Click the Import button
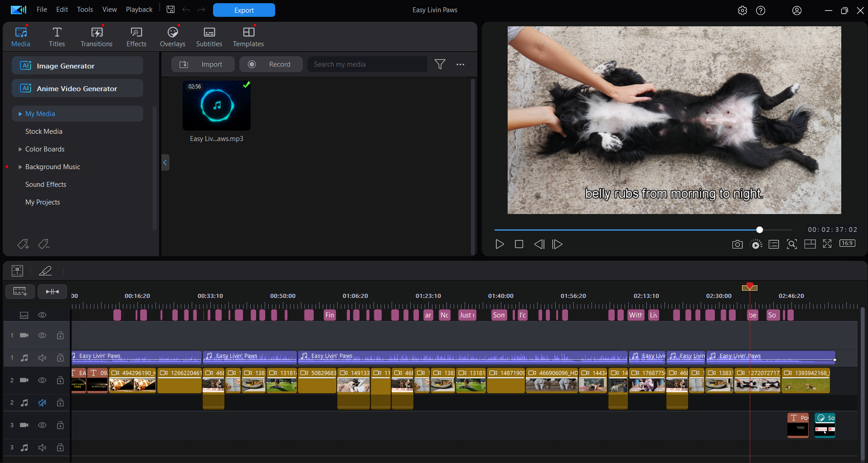The width and height of the screenshot is (868, 463). [x=203, y=64]
